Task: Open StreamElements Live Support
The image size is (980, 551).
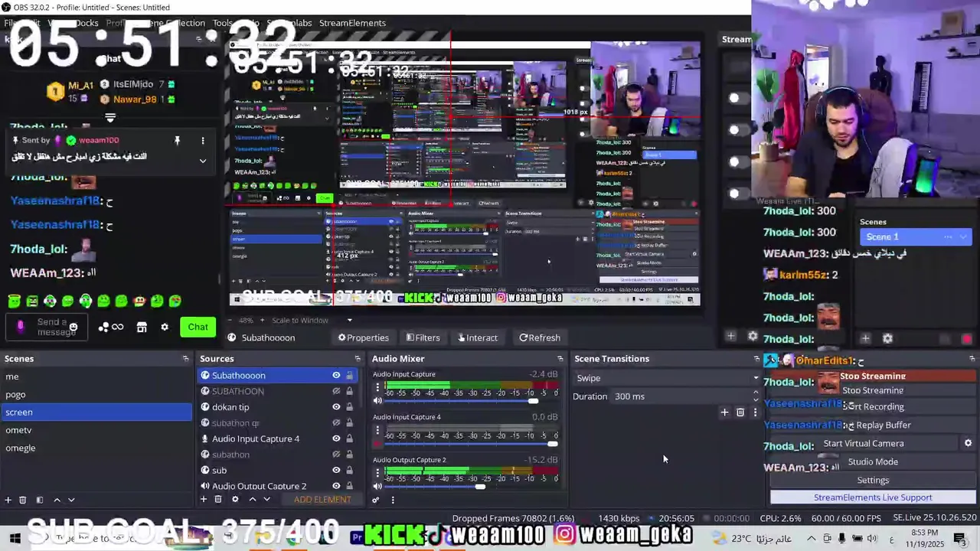Action: click(x=873, y=497)
